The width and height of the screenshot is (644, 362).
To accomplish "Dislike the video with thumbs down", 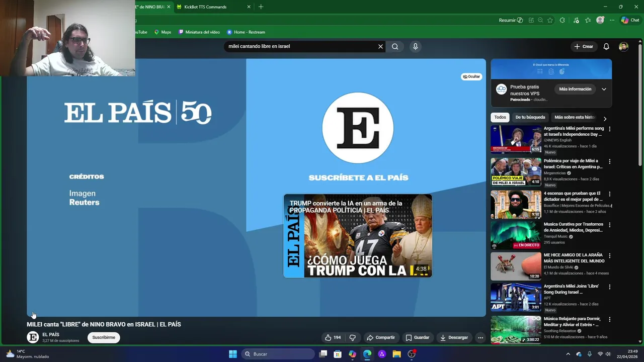I will tap(353, 337).
